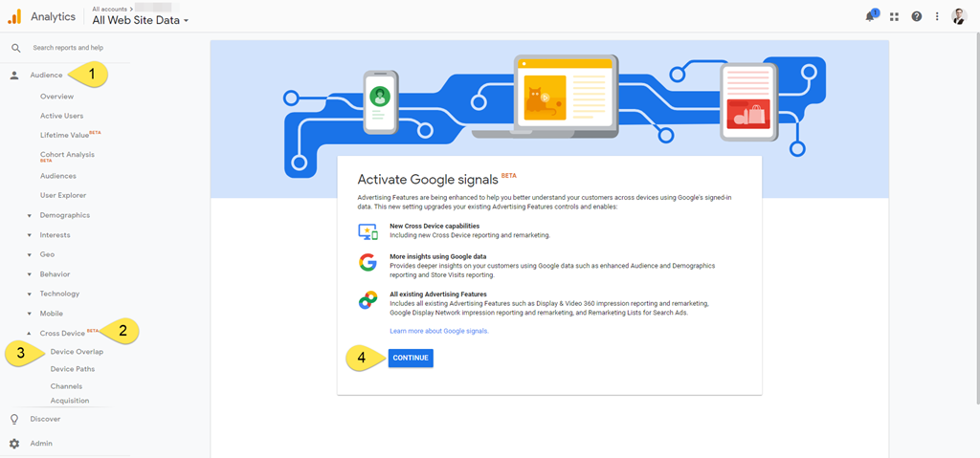Click the All existing Advertising Features text

tap(438, 294)
